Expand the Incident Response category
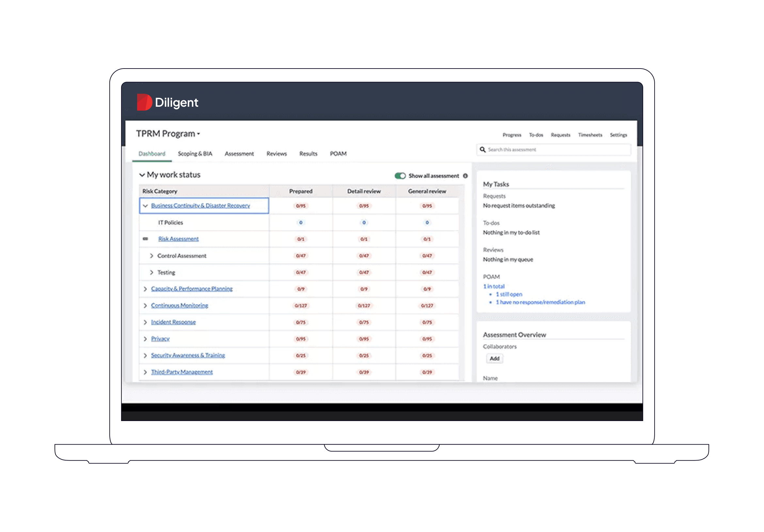Viewport: 764px width, 532px height. (145, 322)
